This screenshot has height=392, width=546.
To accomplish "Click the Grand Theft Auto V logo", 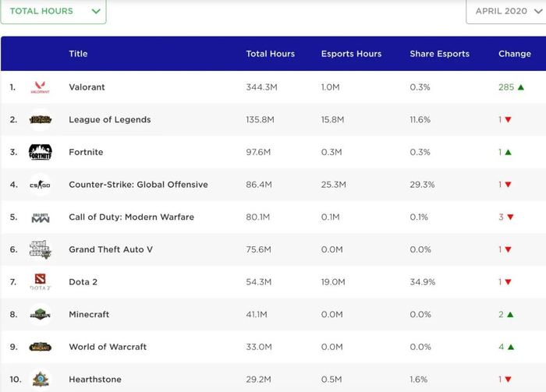I will (x=40, y=249).
